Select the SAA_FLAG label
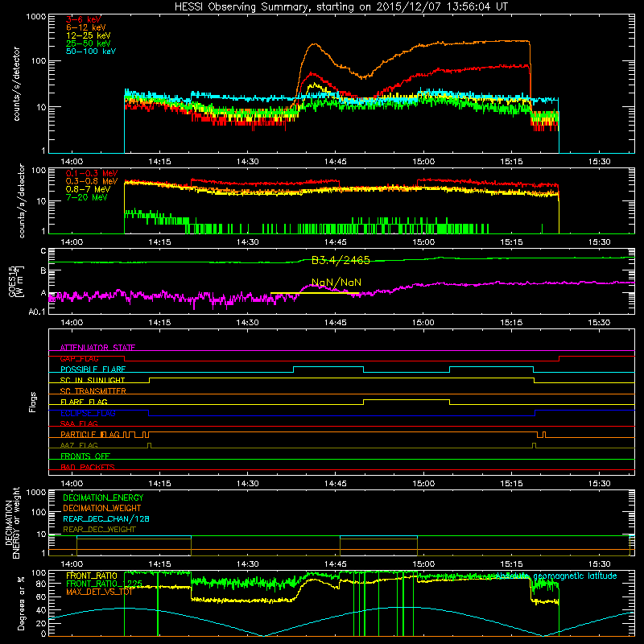This screenshot has height=644, width=644. tap(79, 423)
